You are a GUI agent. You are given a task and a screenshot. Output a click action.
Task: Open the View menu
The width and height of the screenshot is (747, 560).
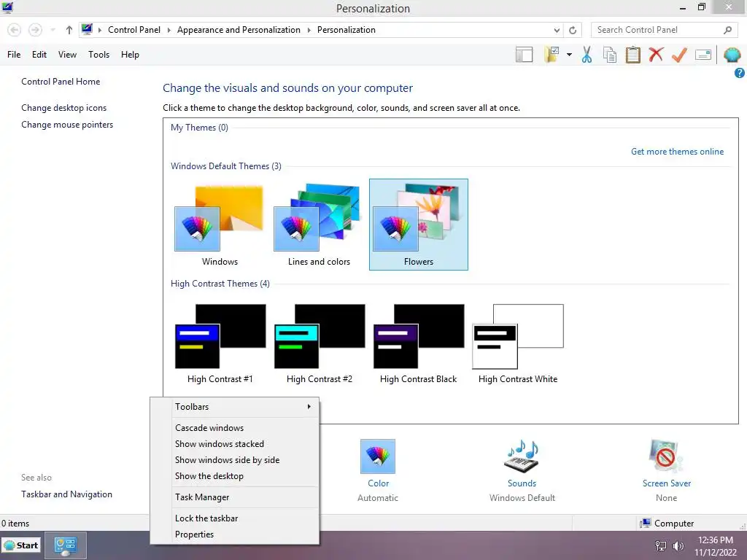pos(67,55)
